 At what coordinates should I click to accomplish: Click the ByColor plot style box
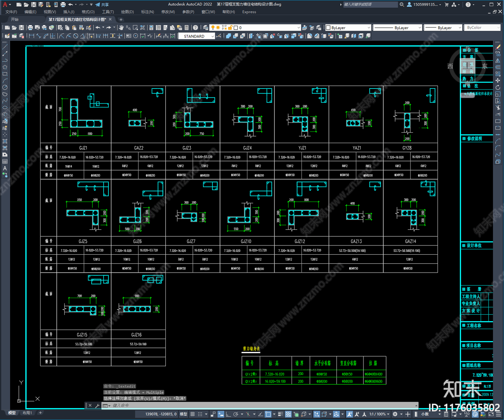(482, 28)
